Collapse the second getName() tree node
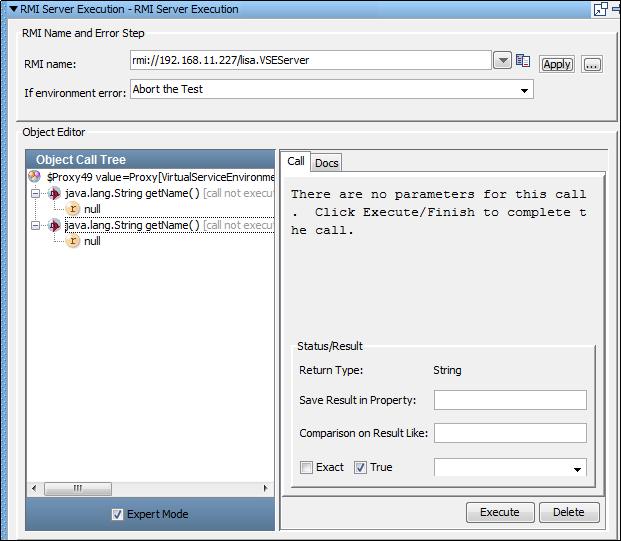The height and width of the screenshot is (541, 621). click(35, 225)
